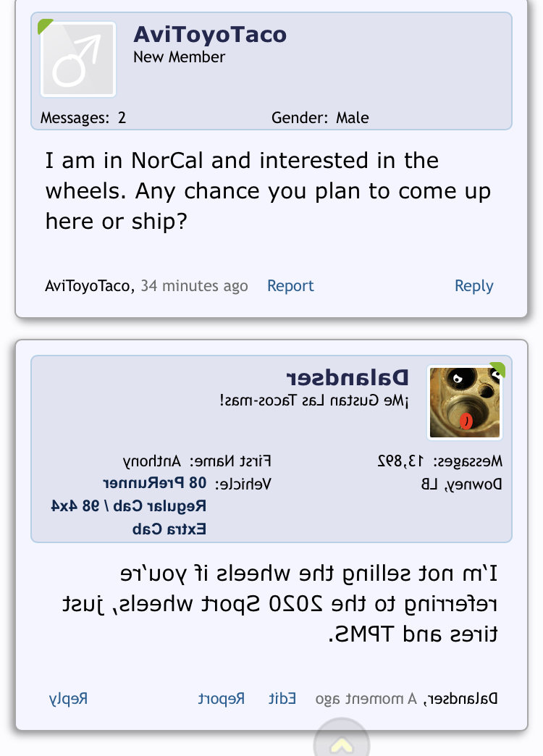Open the 34 minutes ago timestamp

coord(194,286)
